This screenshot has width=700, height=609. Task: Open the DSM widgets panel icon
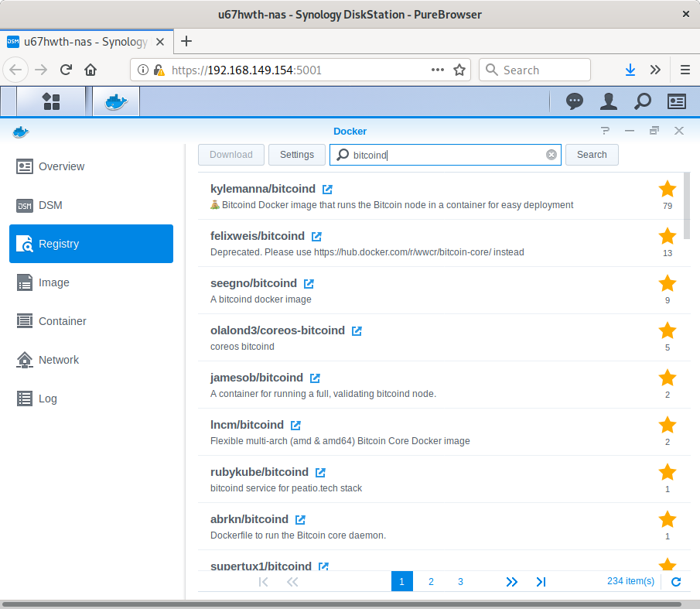tap(676, 101)
